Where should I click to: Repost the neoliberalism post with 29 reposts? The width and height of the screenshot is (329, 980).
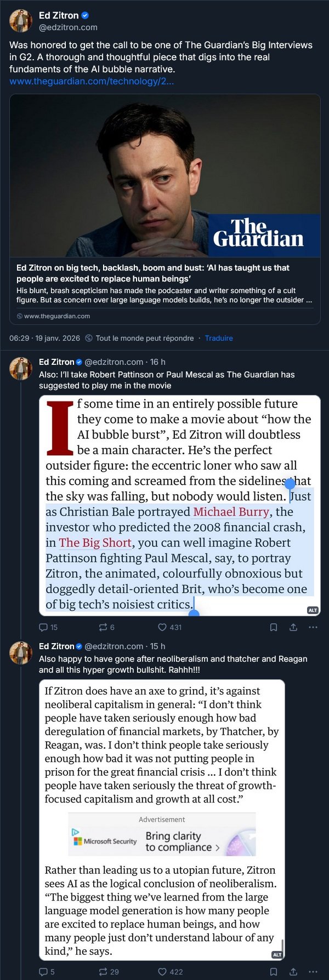pos(103,972)
